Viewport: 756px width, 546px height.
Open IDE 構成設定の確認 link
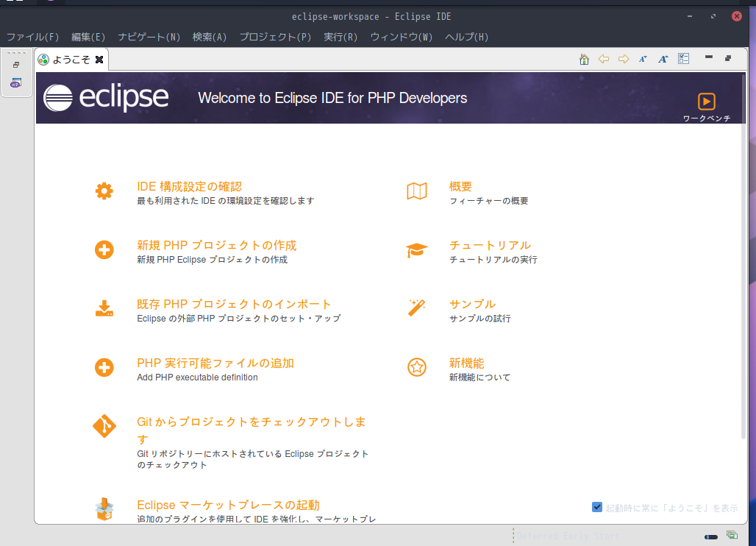tap(190, 187)
